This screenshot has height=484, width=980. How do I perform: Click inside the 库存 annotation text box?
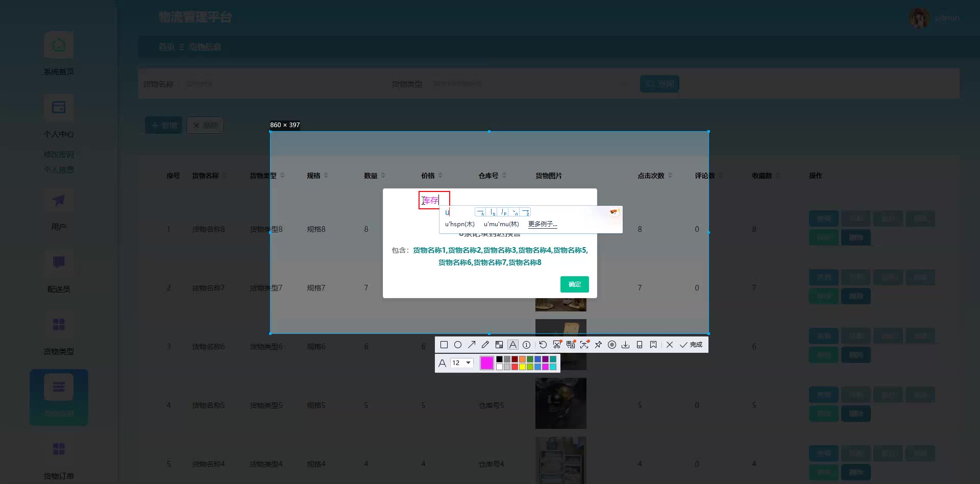(434, 200)
